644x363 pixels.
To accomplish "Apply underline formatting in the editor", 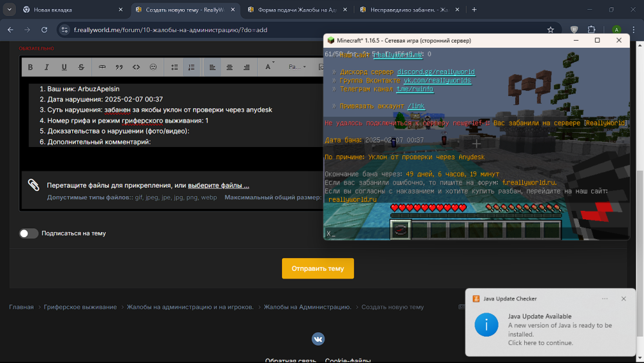I will coord(64,67).
